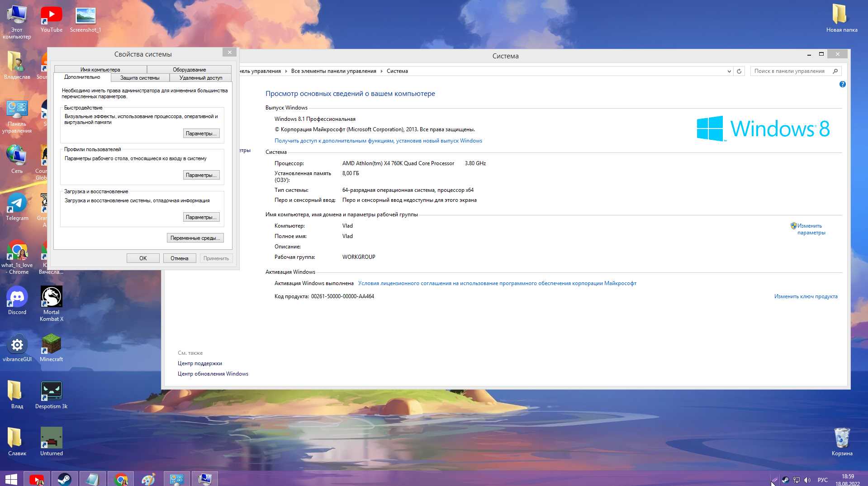Switch to the Имя компьютера tab
Screen dimensions: 868x486
click(x=100, y=70)
